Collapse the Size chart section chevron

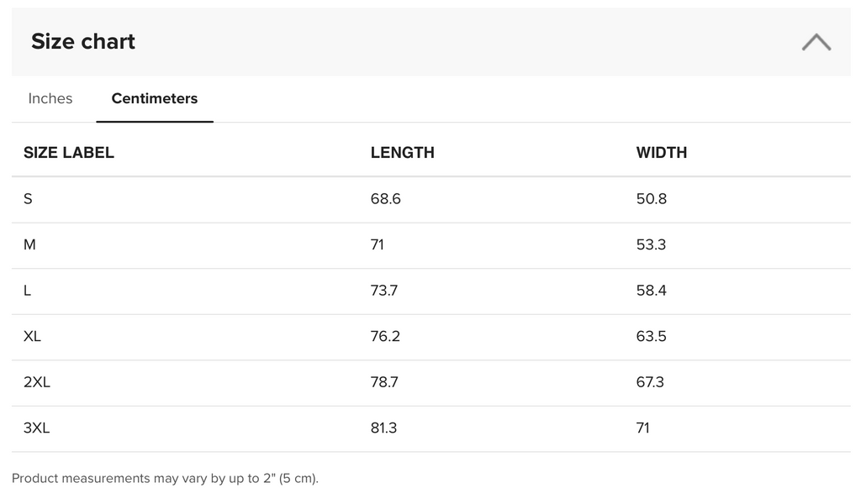tap(816, 42)
